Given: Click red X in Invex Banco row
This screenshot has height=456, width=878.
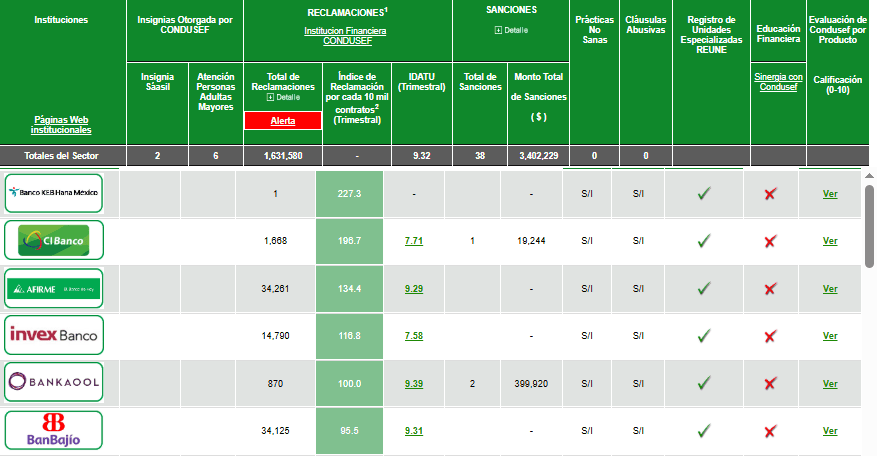Looking at the screenshot, I should coord(770,336).
